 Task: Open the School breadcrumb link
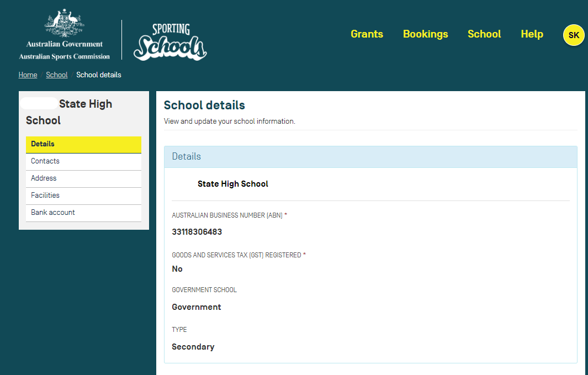click(57, 75)
